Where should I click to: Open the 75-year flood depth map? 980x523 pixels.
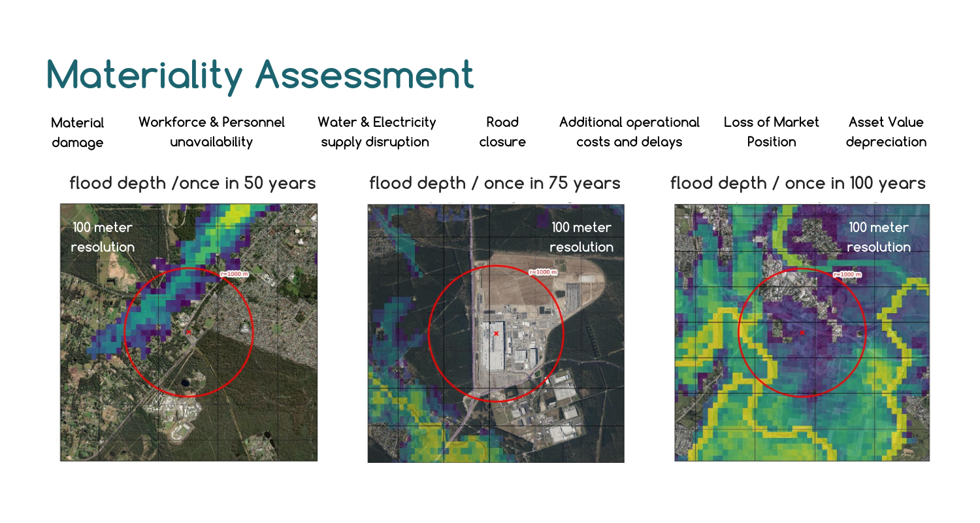[x=496, y=333]
